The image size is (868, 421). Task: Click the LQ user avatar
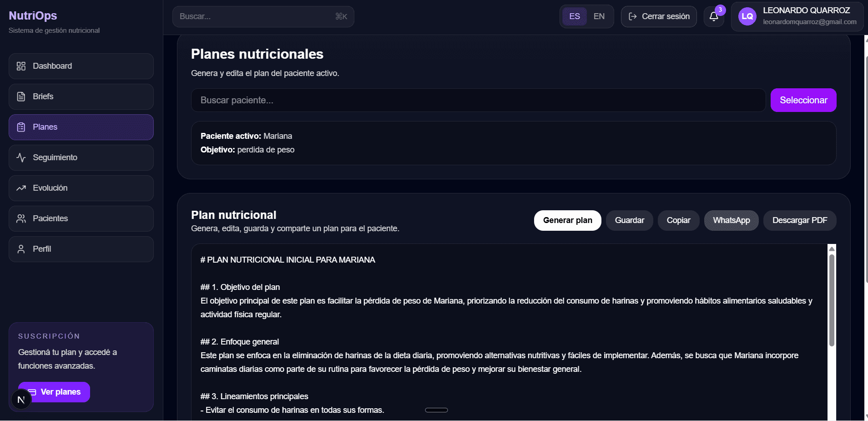coord(747,16)
